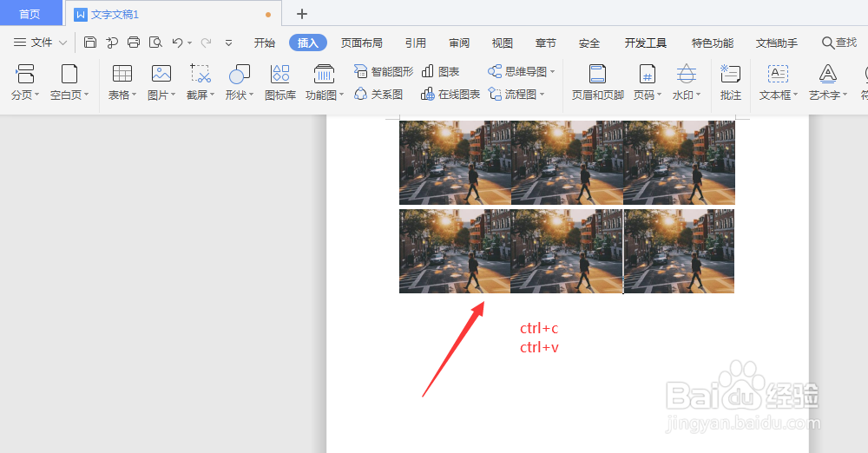Screen dimensions: 868x453
Task: Open the Undo history dropdown arrow
Action: [x=190, y=43]
